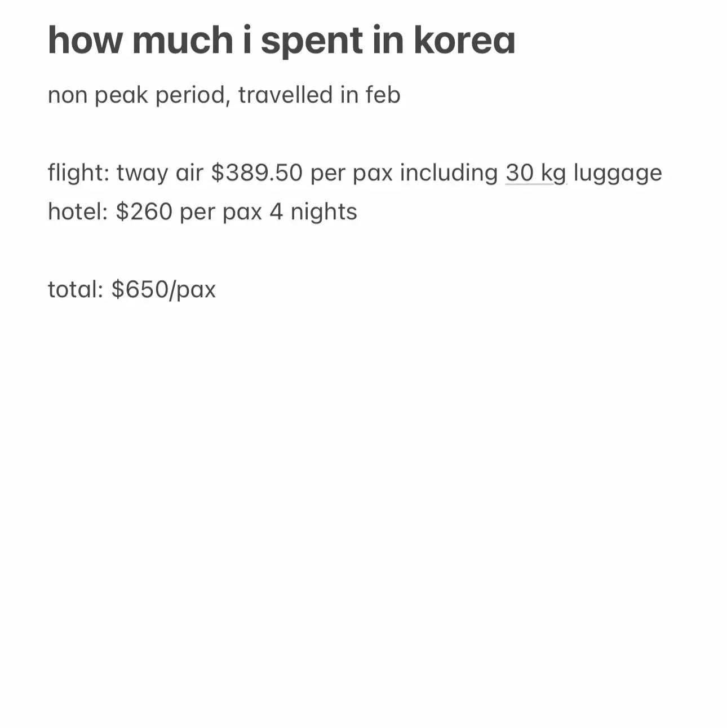This screenshot has width=727, height=728.
Task: Click the "$260" hotel price
Action: [144, 211]
